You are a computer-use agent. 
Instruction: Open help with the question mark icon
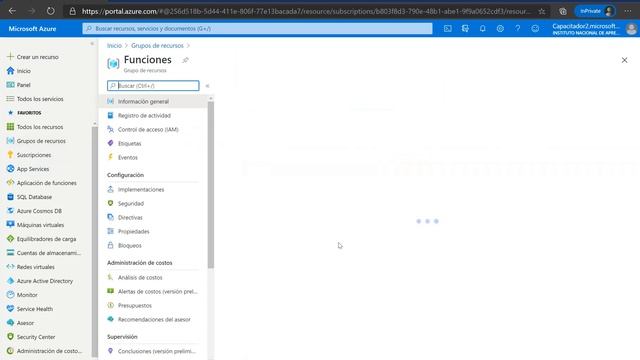pos(518,29)
